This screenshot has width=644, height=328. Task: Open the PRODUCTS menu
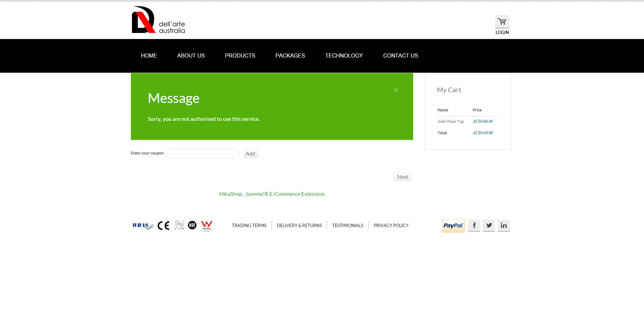[x=240, y=56]
